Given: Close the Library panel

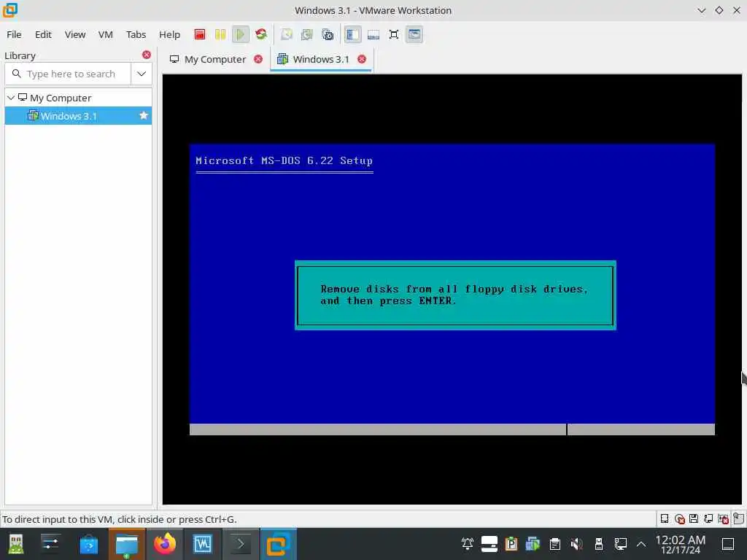Looking at the screenshot, I should coord(147,55).
